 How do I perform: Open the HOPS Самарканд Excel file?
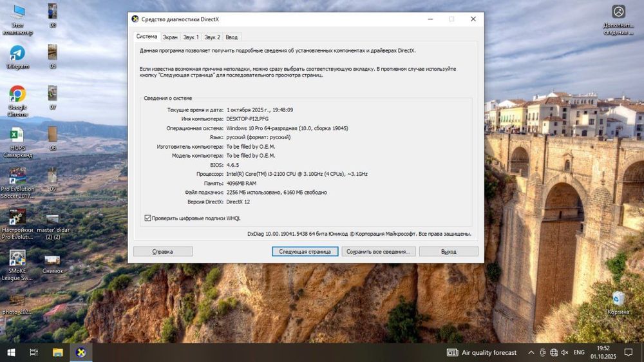point(17,142)
